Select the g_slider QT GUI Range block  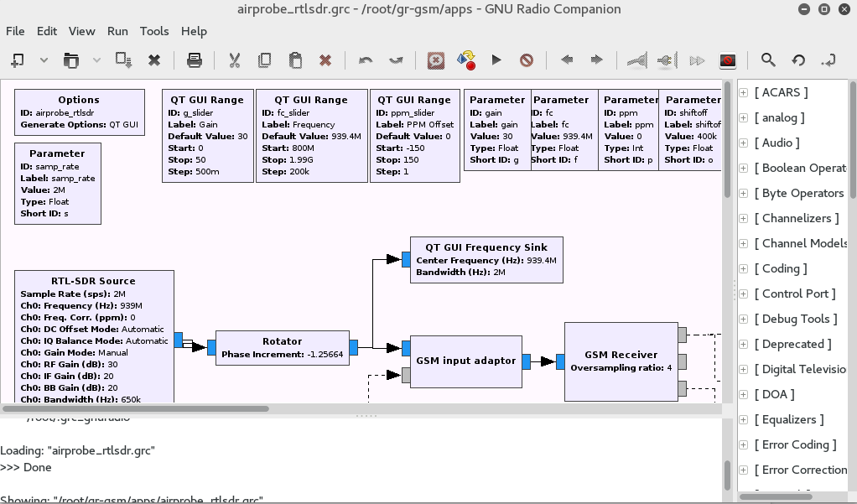point(208,136)
